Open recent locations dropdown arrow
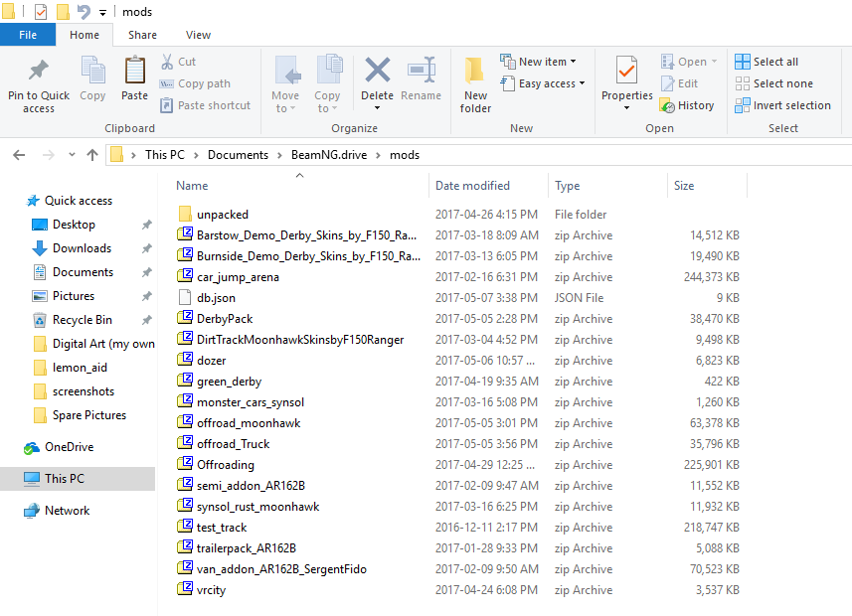 pos(72,155)
